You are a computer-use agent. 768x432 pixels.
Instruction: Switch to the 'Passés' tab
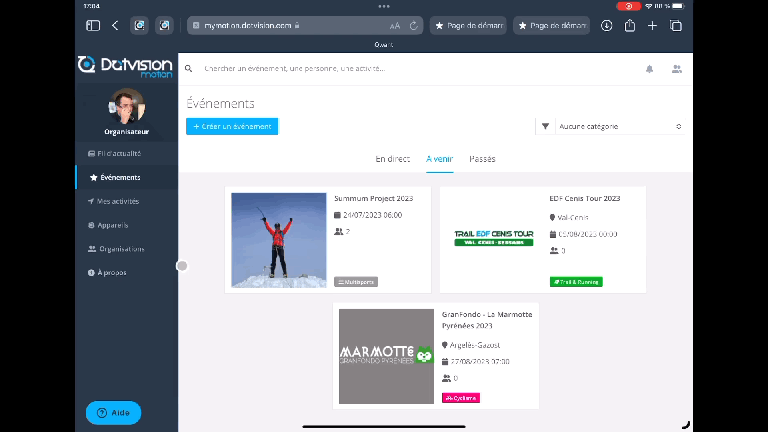click(482, 159)
